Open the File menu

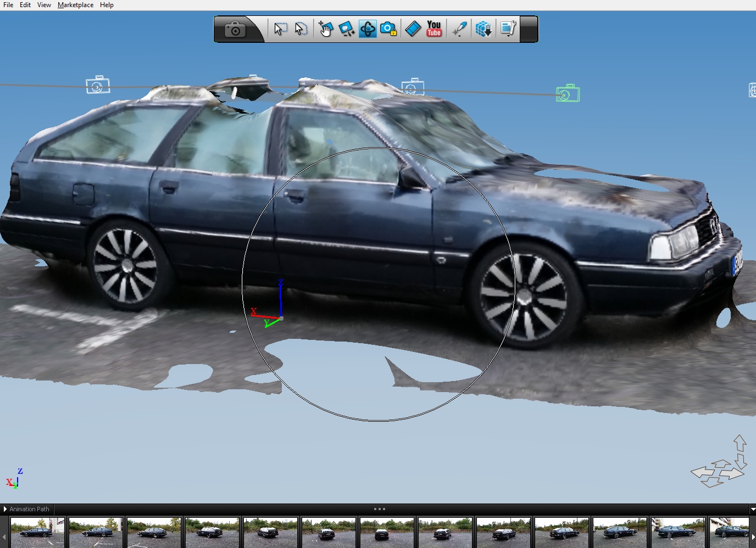(8, 5)
